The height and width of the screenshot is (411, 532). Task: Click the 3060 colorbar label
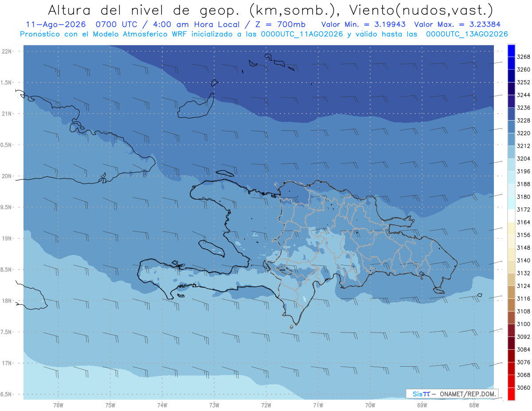pyautogui.click(x=524, y=388)
